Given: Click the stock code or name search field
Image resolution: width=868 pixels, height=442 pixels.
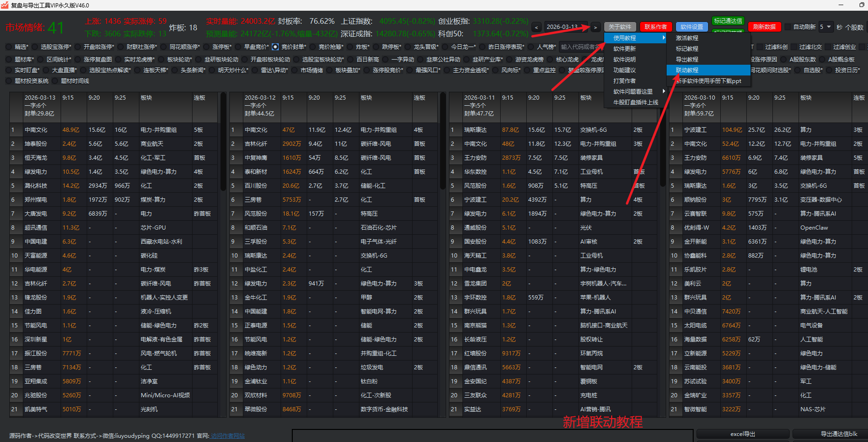Looking at the screenshot, I should (580, 47).
